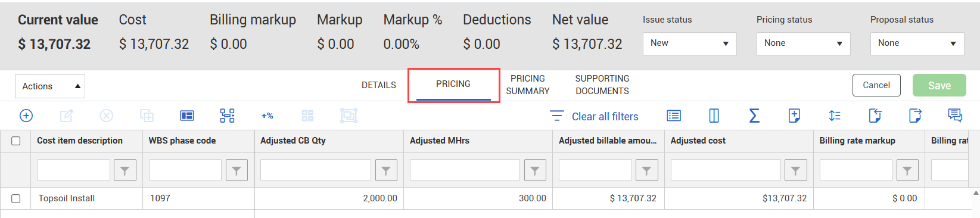Click the Cancel button
This screenshot has width=980, height=218.
pyautogui.click(x=876, y=85)
